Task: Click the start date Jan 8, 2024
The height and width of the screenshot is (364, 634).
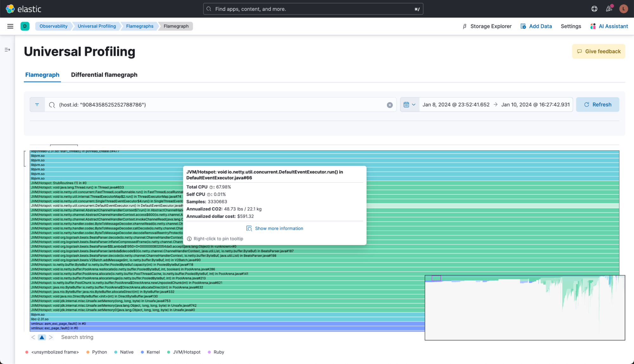Action: (456, 105)
